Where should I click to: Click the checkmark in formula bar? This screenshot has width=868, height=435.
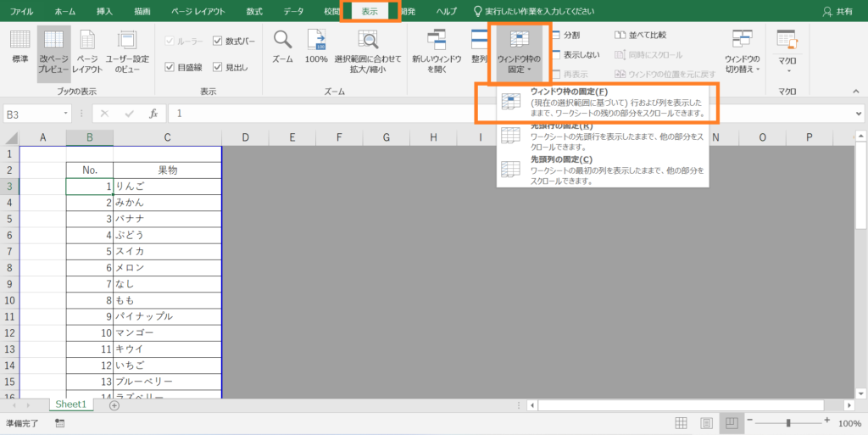130,114
